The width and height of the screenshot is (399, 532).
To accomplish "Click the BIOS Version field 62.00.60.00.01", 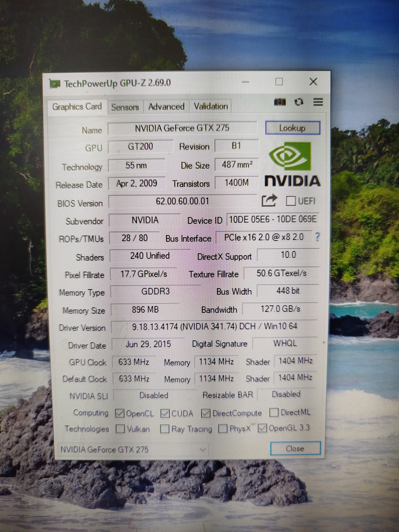I will (183, 201).
